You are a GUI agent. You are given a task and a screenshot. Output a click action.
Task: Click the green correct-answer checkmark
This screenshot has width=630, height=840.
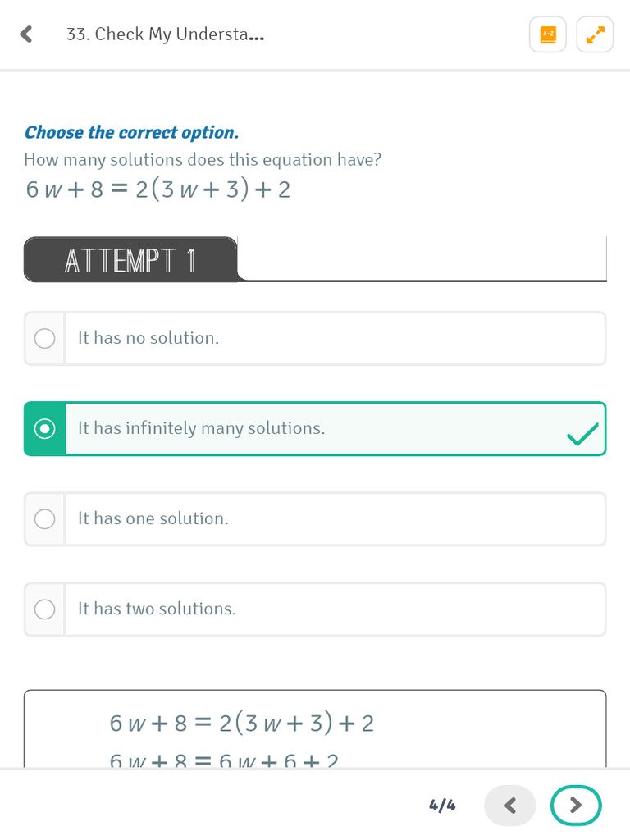tap(582, 436)
